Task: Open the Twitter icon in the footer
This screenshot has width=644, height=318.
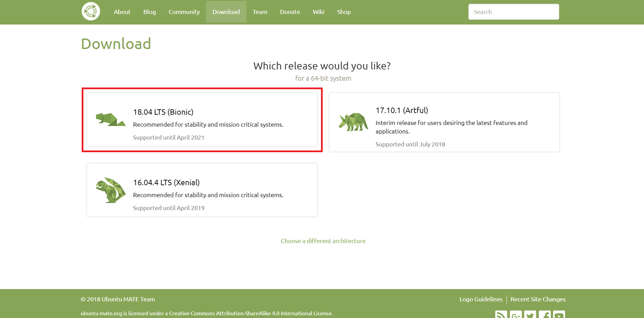Action: pyautogui.click(x=530, y=315)
